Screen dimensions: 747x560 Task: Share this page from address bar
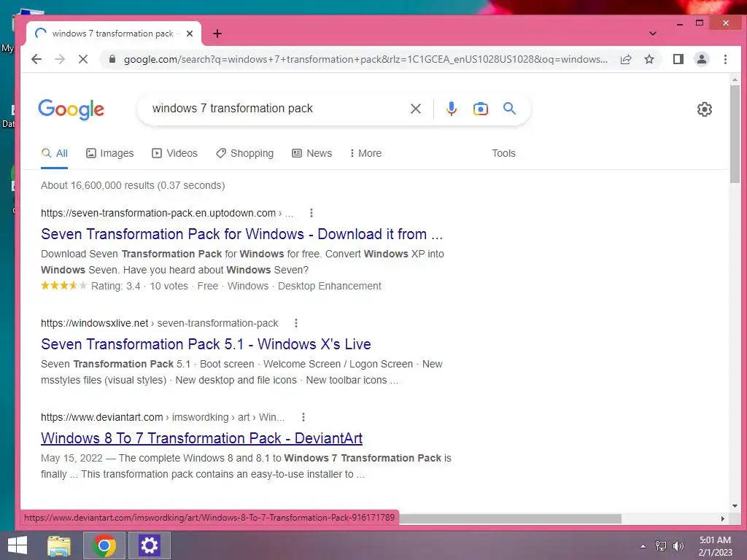(626, 59)
